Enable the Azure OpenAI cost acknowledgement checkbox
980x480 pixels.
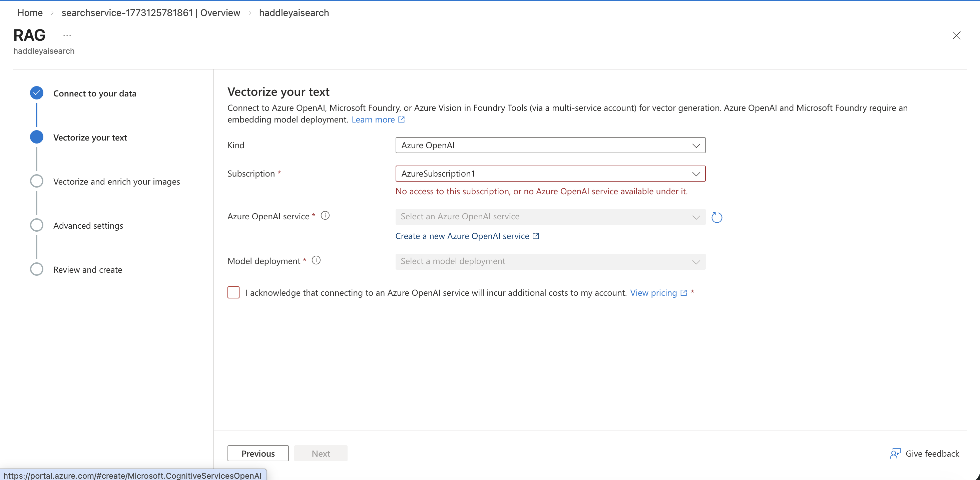pyautogui.click(x=233, y=292)
